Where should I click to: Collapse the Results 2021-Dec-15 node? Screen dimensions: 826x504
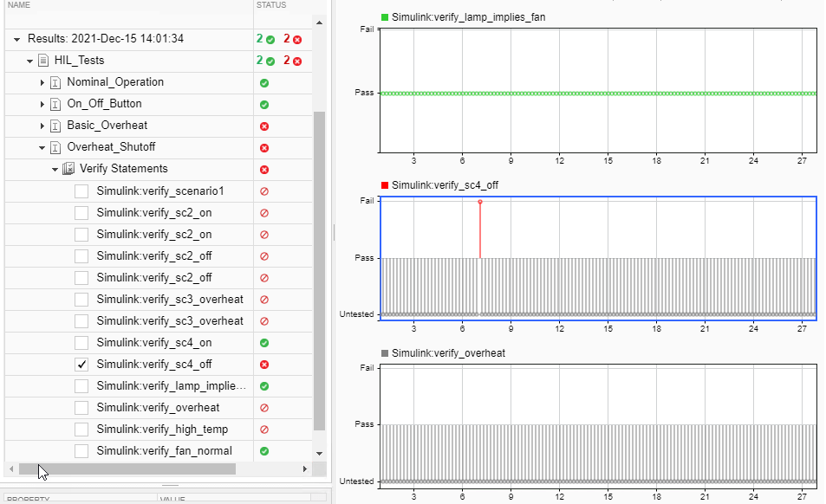pos(16,40)
